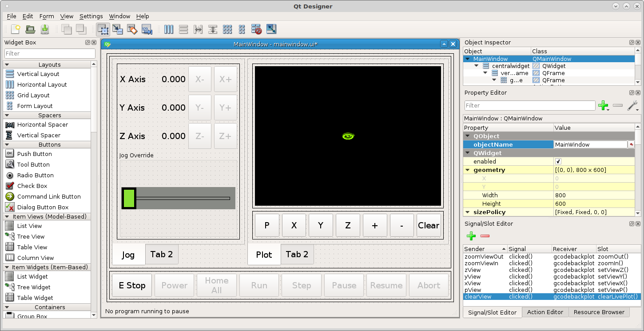The width and height of the screenshot is (644, 331).
Task: Click the Open Form folder icon
Action: 30,29
